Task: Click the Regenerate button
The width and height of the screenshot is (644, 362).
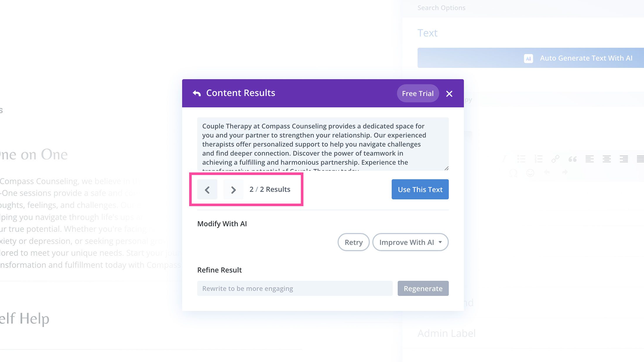Action: coord(423,289)
